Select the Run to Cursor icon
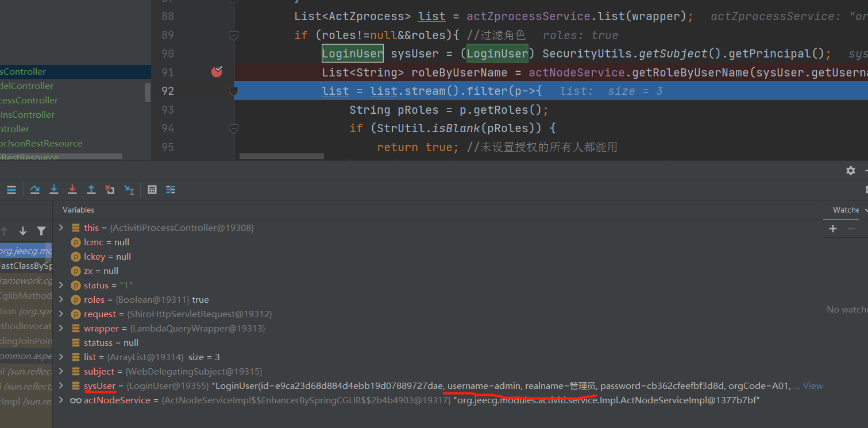 (128, 190)
